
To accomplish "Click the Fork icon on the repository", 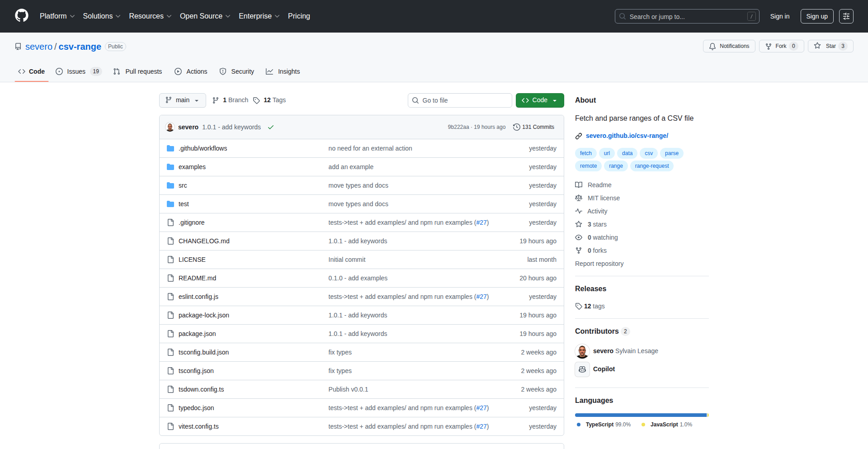I will tap(769, 46).
